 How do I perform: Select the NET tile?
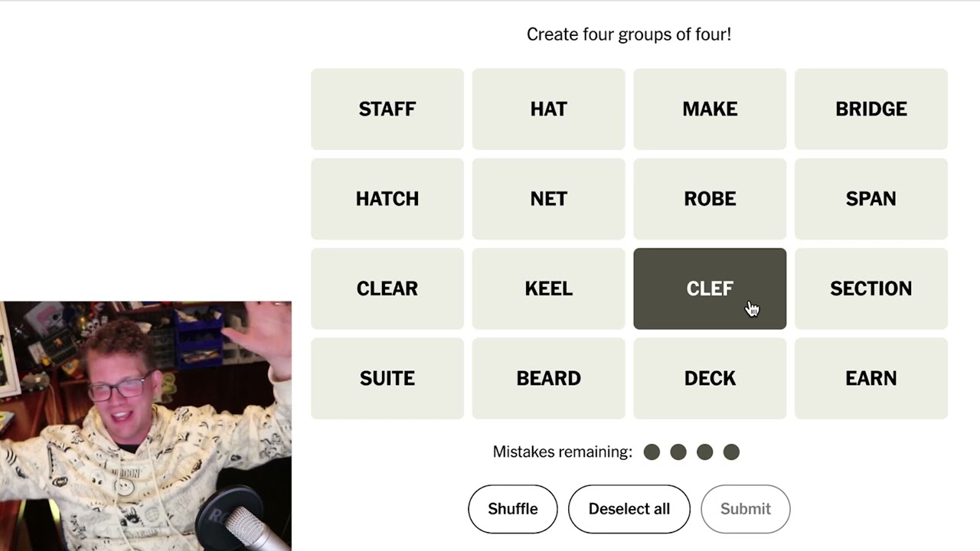548,199
